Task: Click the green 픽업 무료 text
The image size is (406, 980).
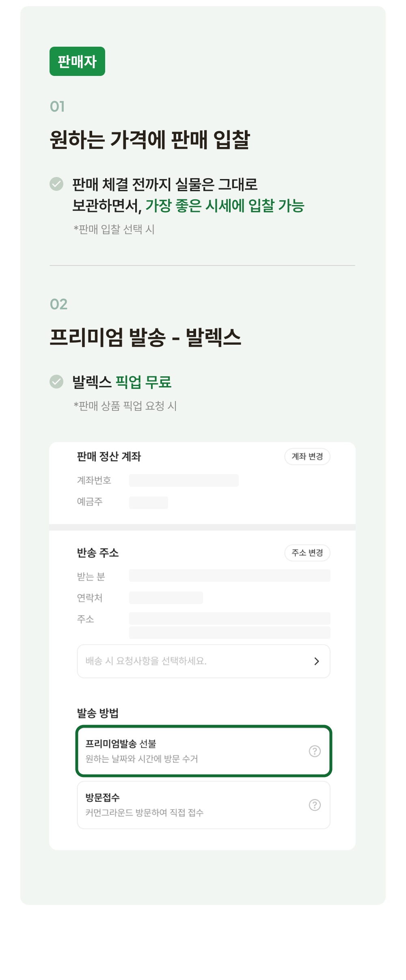Action: click(x=143, y=382)
